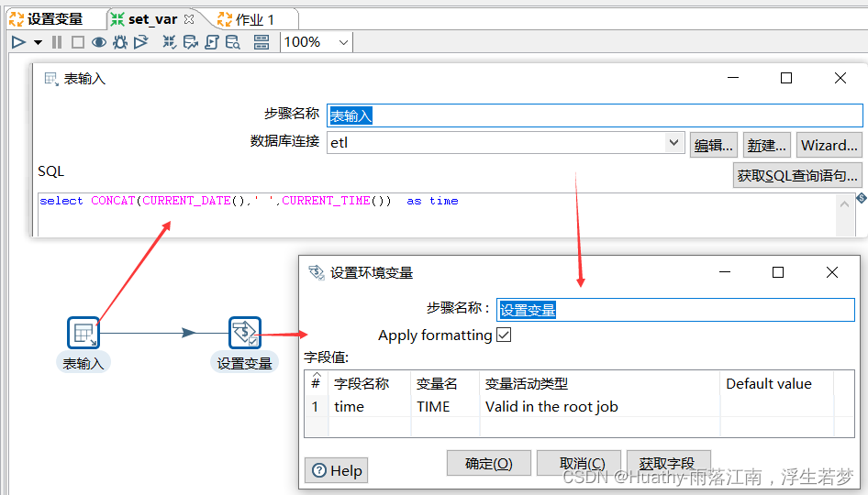Open the 100% zoom level dropdown
The width and height of the screenshot is (868, 495).
click(x=343, y=42)
